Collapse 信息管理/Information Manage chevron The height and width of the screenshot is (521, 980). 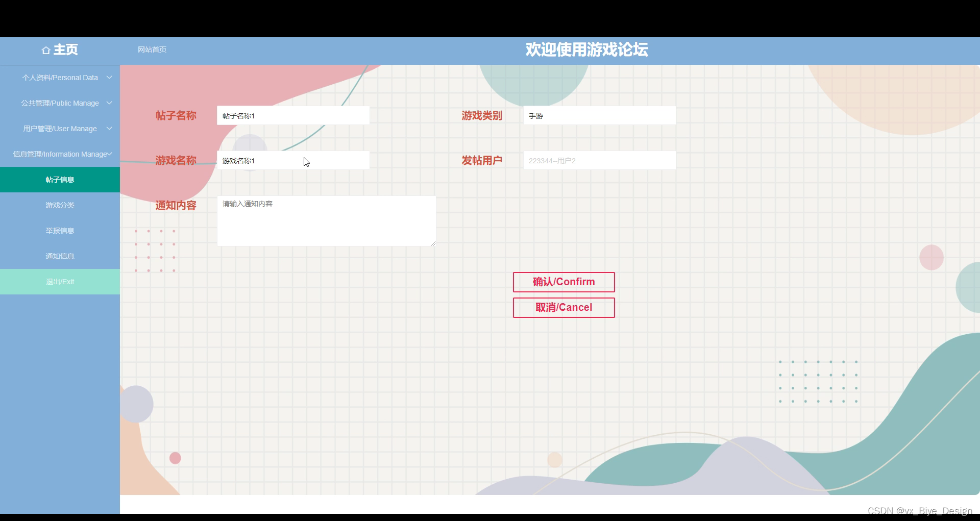tap(109, 154)
